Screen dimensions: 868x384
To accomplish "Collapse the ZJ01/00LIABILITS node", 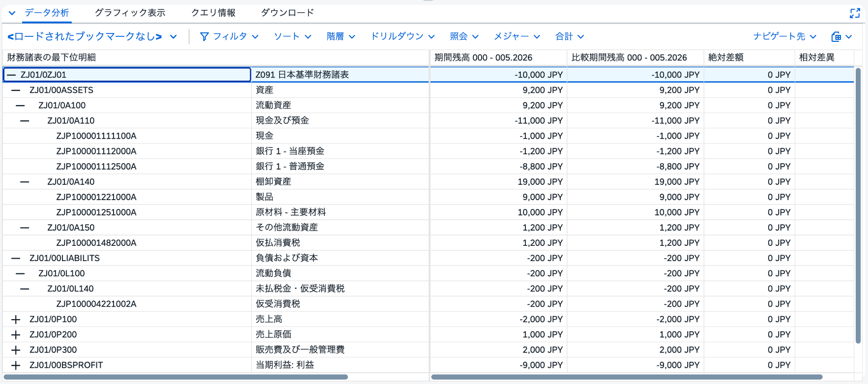I will pos(16,258).
